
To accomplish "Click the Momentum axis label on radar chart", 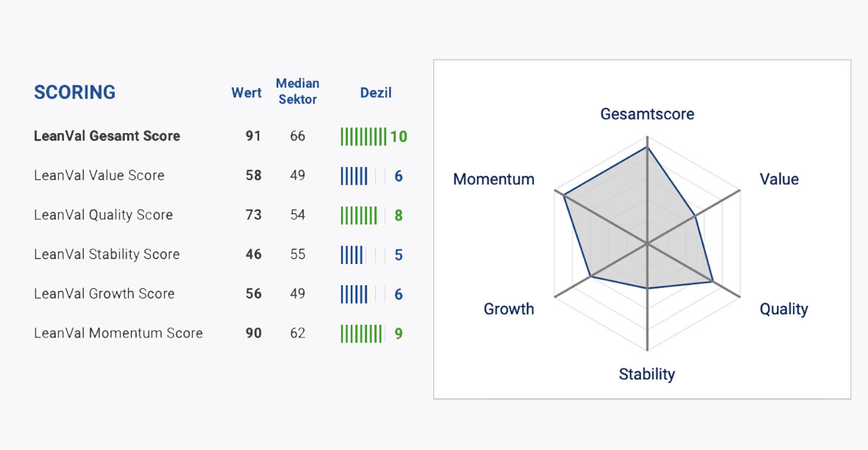I will [x=494, y=179].
